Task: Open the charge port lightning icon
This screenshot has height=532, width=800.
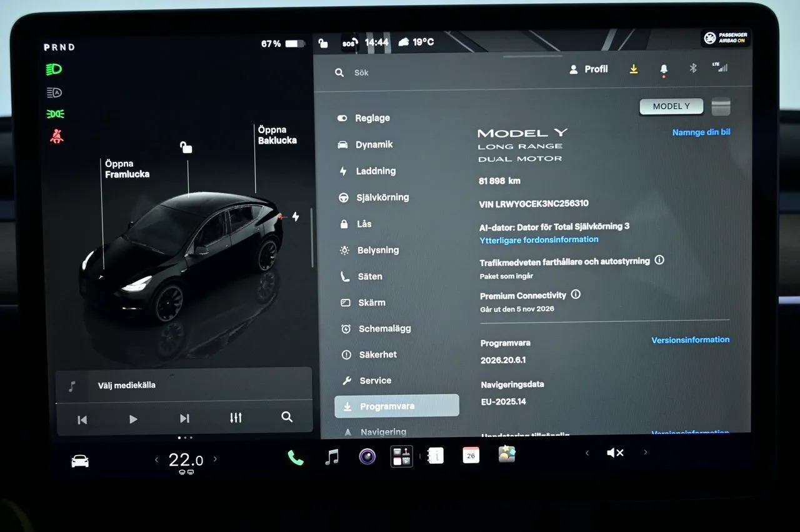Action: tap(296, 216)
